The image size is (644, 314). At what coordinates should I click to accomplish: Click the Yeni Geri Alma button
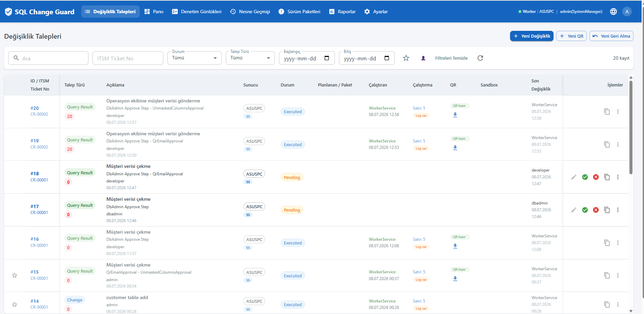pyautogui.click(x=611, y=36)
